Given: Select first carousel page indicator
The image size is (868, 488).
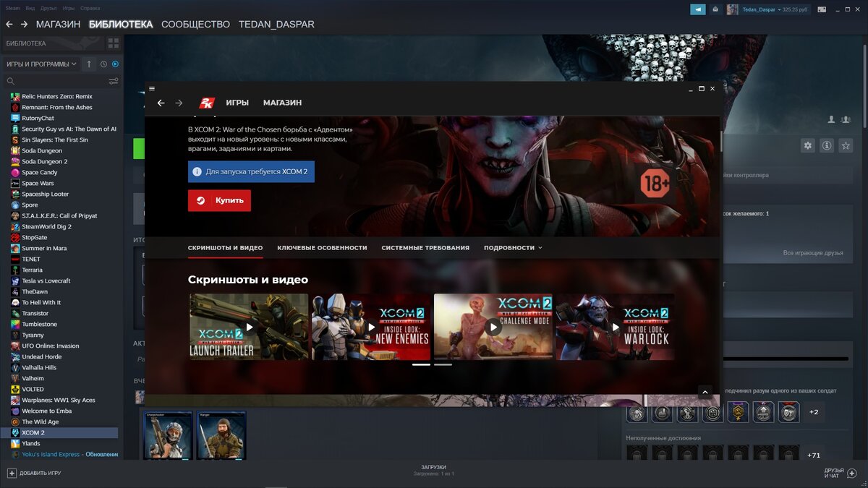Looking at the screenshot, I should 421,364.
